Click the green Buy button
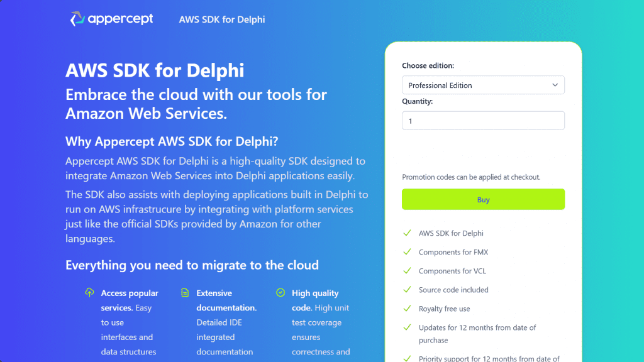This screenshot has height=362, width=644. tap(483, 199)
